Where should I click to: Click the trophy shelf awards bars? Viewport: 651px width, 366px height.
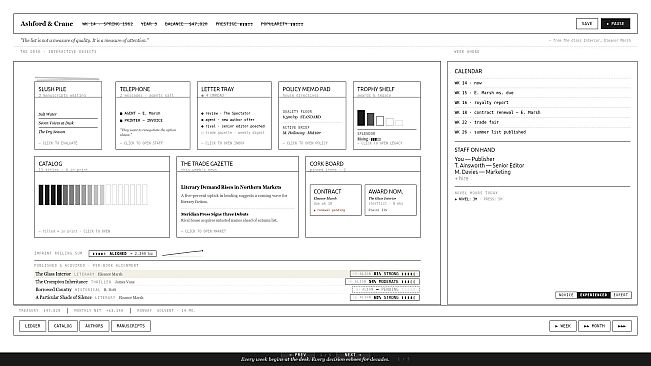tap(380, 118)
